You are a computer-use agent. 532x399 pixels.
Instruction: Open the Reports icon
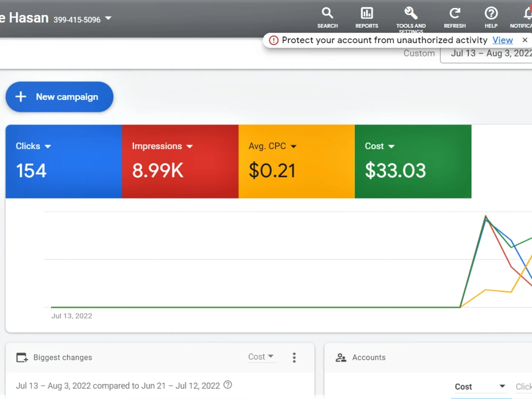point(367,14)
